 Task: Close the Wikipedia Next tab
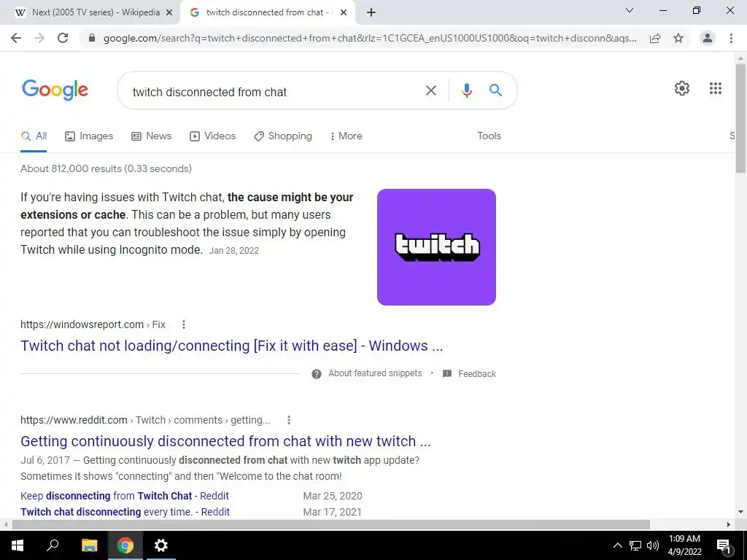pos(169,13)
